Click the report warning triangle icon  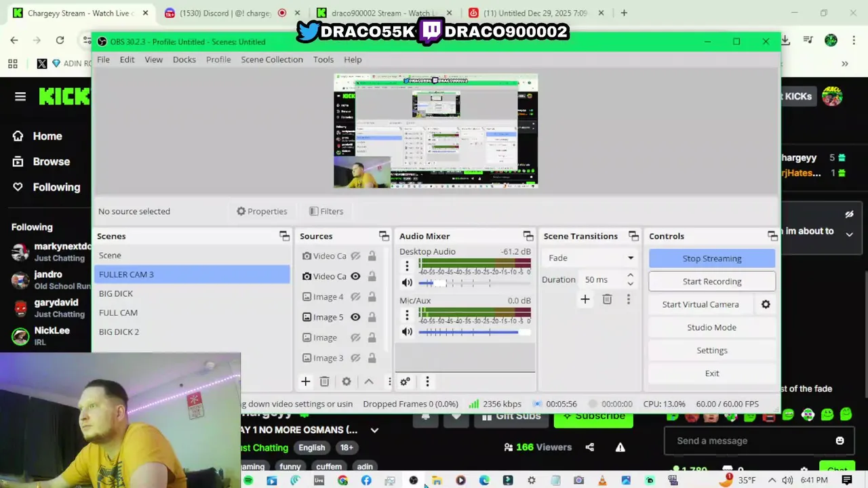click(620, 447)
